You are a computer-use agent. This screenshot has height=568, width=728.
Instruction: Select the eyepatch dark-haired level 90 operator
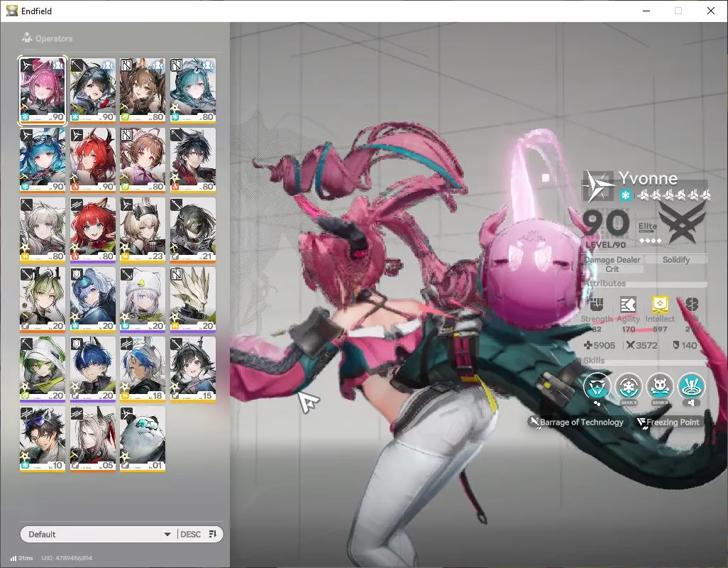pyautogui.click(x=93, y=91)
